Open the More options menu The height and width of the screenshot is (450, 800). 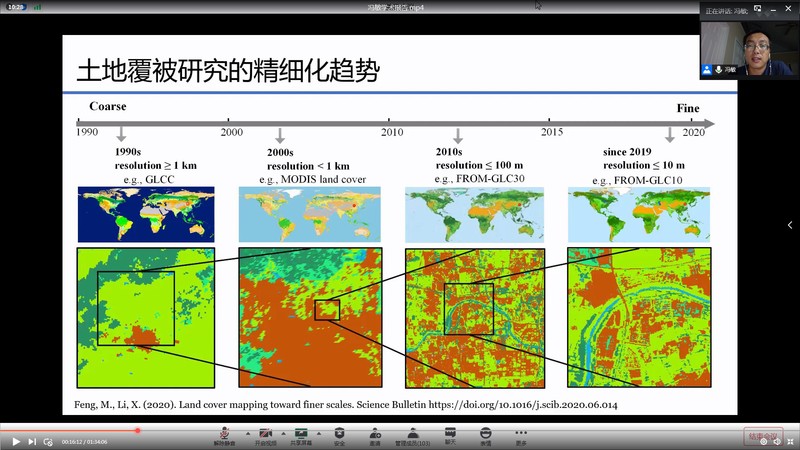(521, 434)
